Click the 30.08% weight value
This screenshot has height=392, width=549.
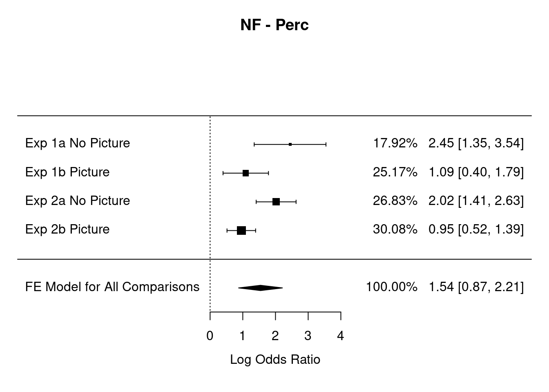[395, 229]
